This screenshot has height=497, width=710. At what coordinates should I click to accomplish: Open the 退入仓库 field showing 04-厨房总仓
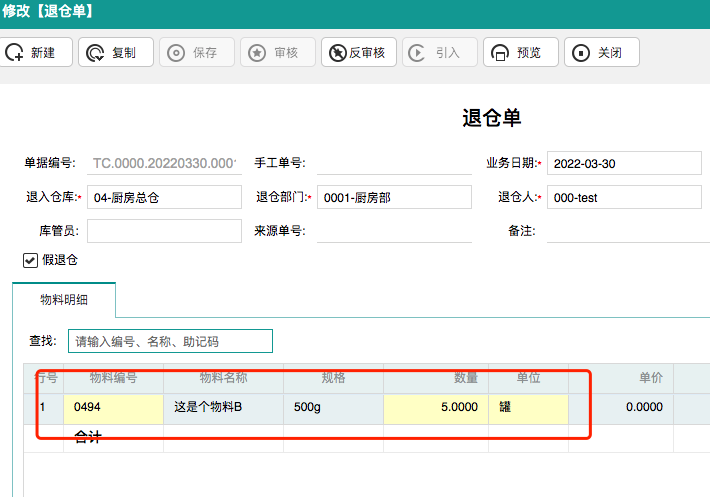[164, 197]
